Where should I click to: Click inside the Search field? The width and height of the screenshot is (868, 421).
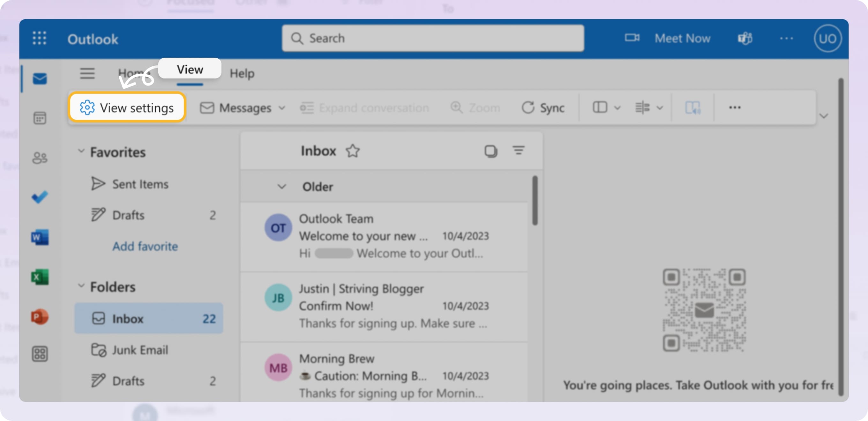431,38
